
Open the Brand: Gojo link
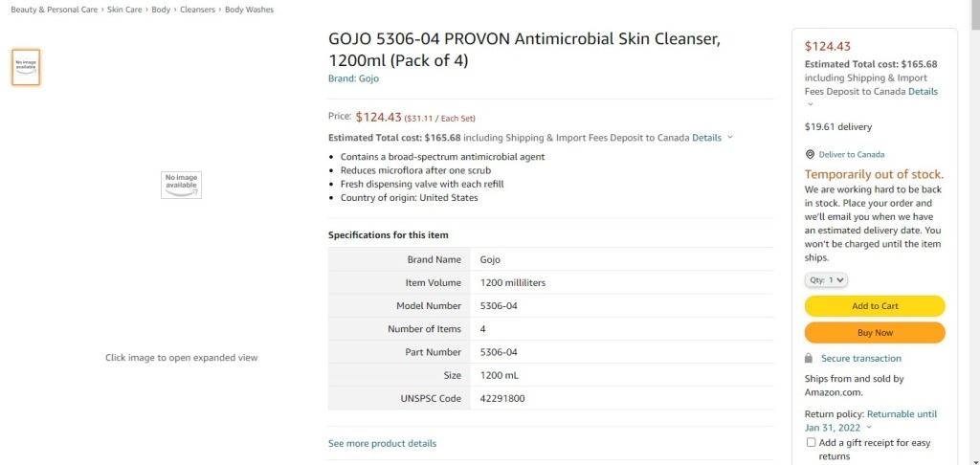[353, 78]
